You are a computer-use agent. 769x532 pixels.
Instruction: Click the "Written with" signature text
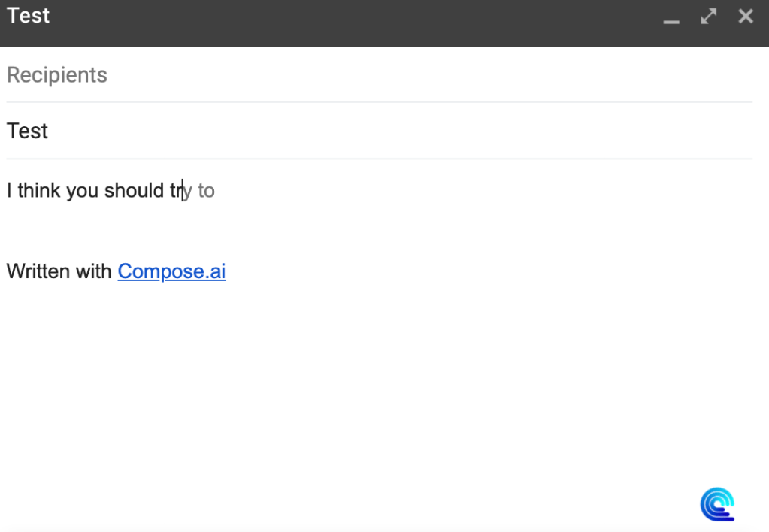click(59, 271)
